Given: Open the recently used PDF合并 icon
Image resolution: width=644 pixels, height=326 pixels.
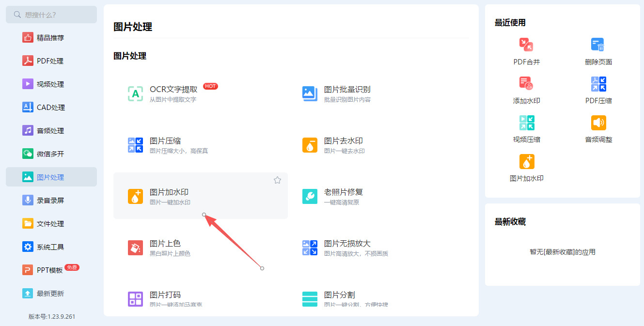Looking at the screenshot, I should (526, 45).
